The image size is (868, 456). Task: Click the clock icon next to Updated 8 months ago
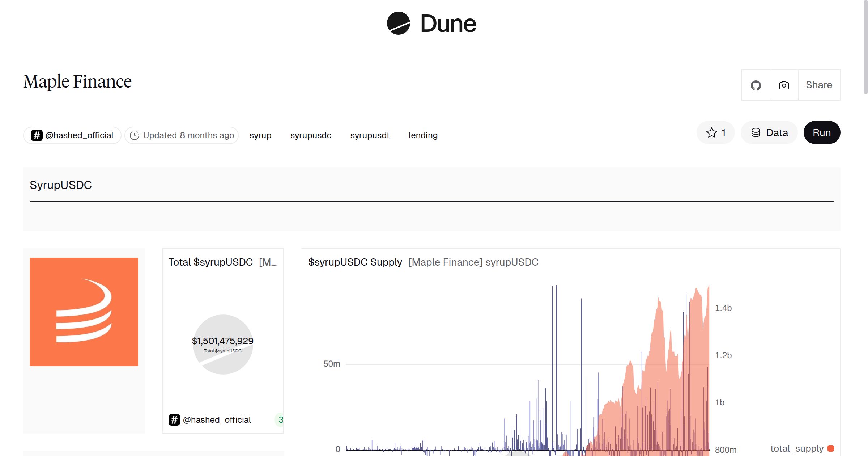[135, 135]
